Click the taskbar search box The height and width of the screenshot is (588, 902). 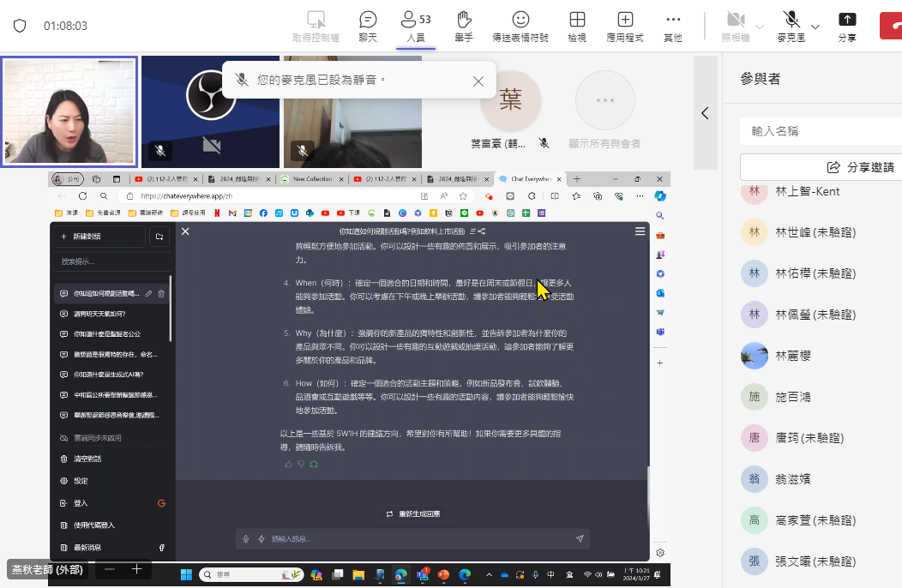251,575
